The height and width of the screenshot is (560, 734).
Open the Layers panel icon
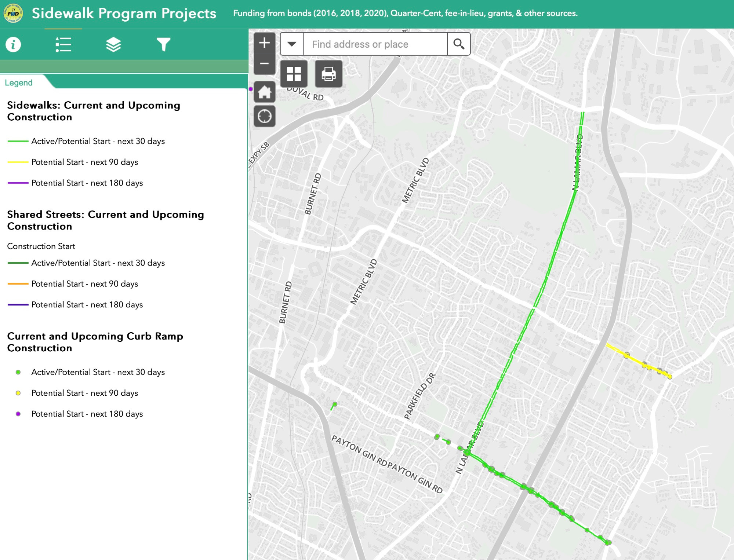coord(113,45)
